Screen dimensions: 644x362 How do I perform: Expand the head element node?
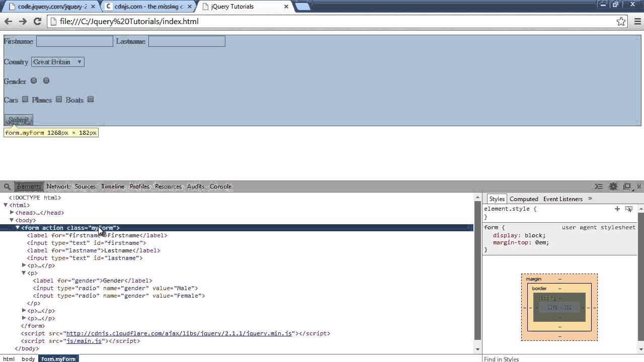(12, 213)
